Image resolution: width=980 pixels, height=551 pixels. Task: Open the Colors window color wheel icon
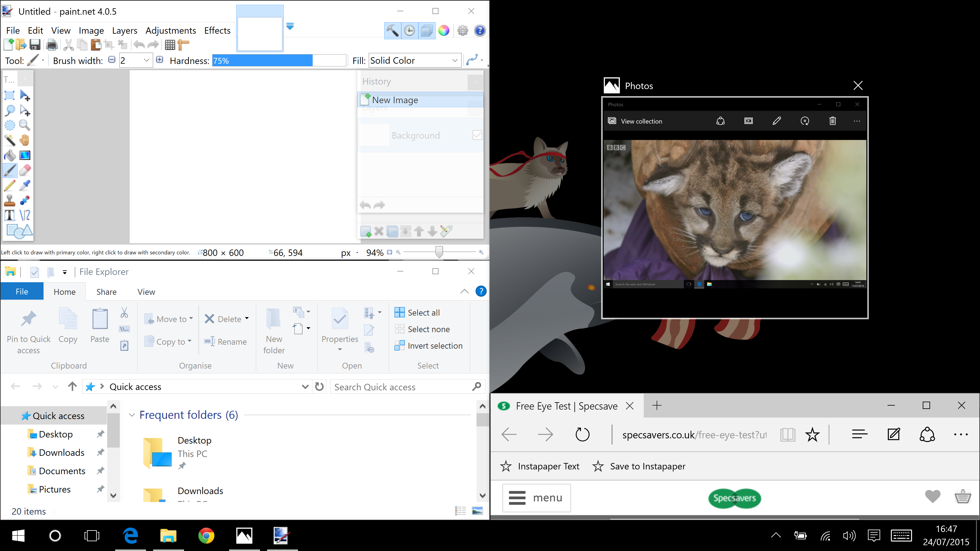(x=443, y=30)
